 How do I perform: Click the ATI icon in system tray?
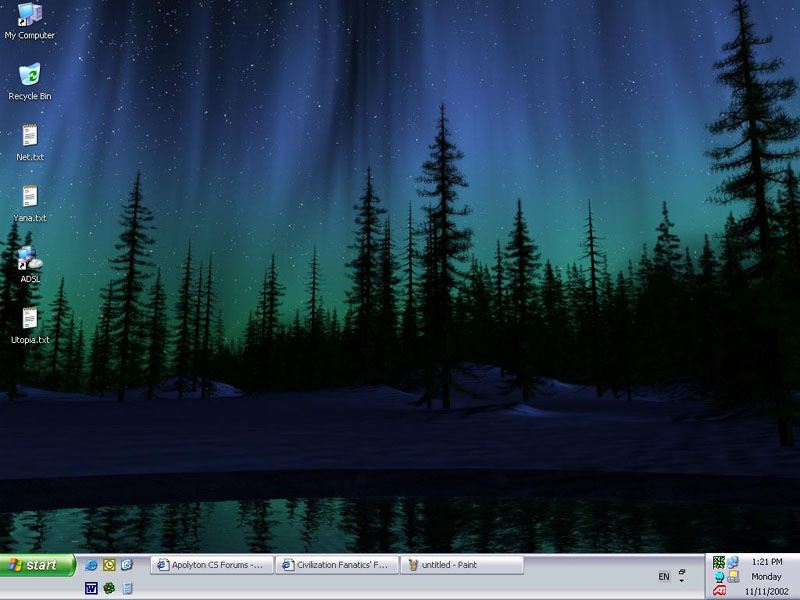coord(719,591)
